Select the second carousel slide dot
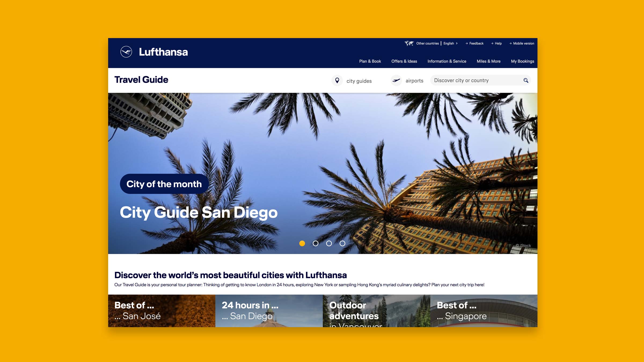 (316, 243)
